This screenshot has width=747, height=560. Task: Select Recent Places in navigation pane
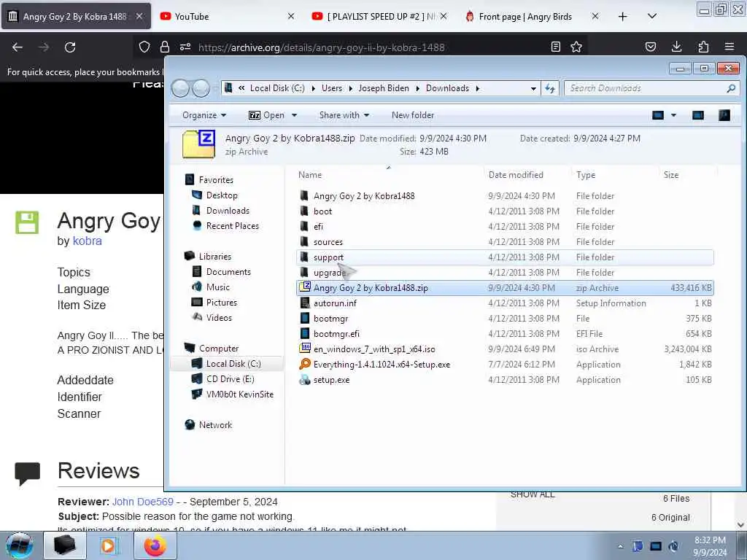coord(233,226)
